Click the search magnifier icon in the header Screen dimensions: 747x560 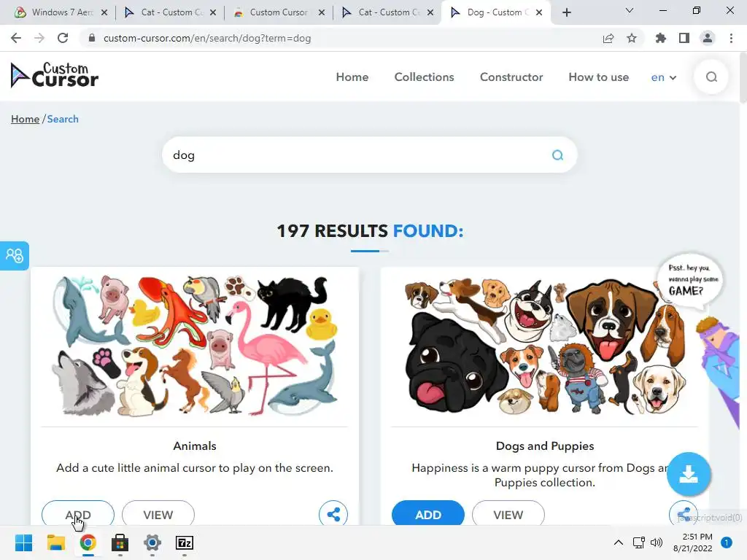point(711,77)
